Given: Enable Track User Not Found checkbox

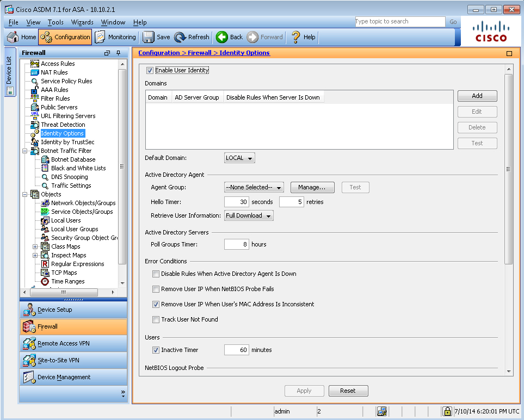Looking at the screenshot, I should coord(156,319).
